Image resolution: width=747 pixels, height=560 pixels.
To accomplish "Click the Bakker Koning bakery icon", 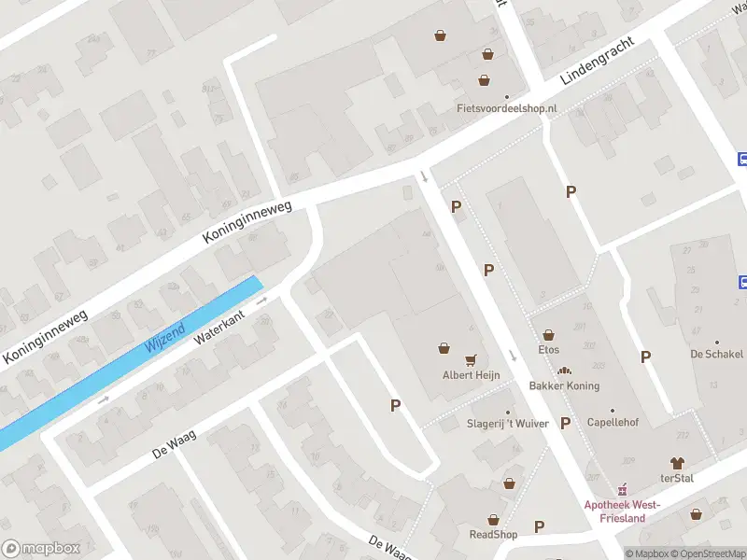I will (x=564, y=371).
